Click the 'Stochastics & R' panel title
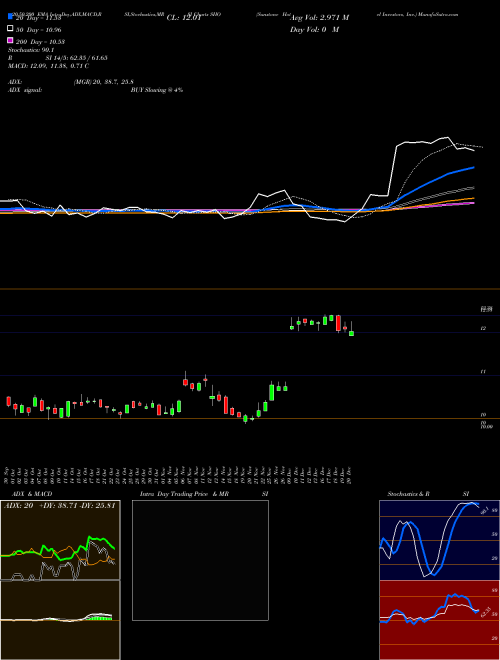The width and height of the screenshot is (500, 660). 409,494
